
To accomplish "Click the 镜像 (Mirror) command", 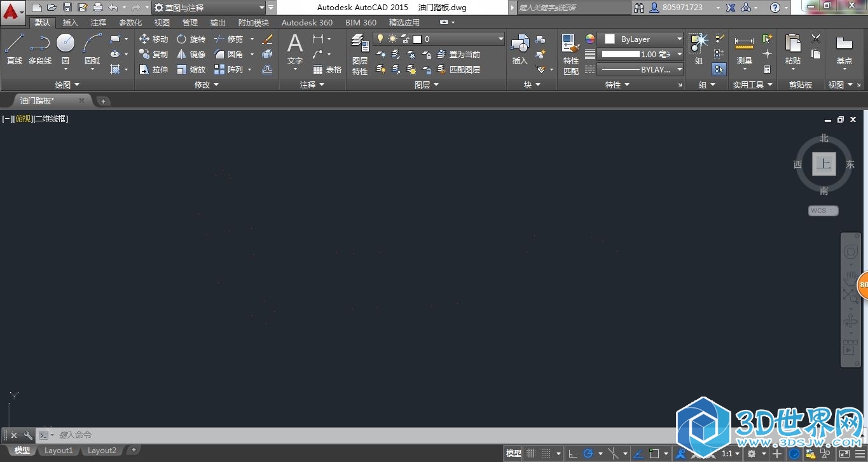I will 191,54.
